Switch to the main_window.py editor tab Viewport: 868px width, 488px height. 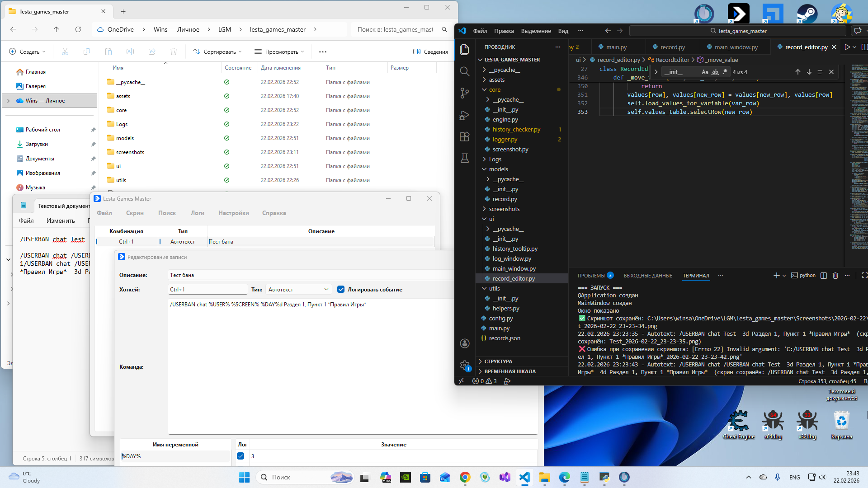coord(736,47)
